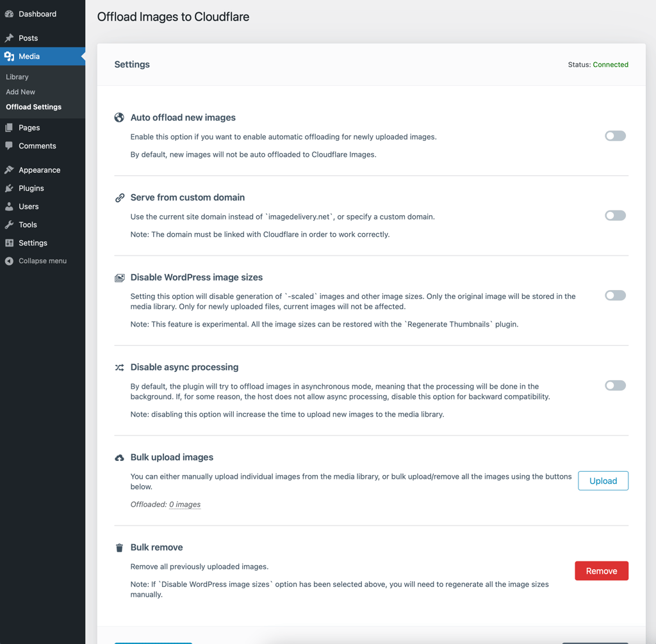Image resolution: width=656 pixels, height=644 pixels.
Task: Click 'Offload Images to Cloudflare' page title
Action: coord(173,17)
